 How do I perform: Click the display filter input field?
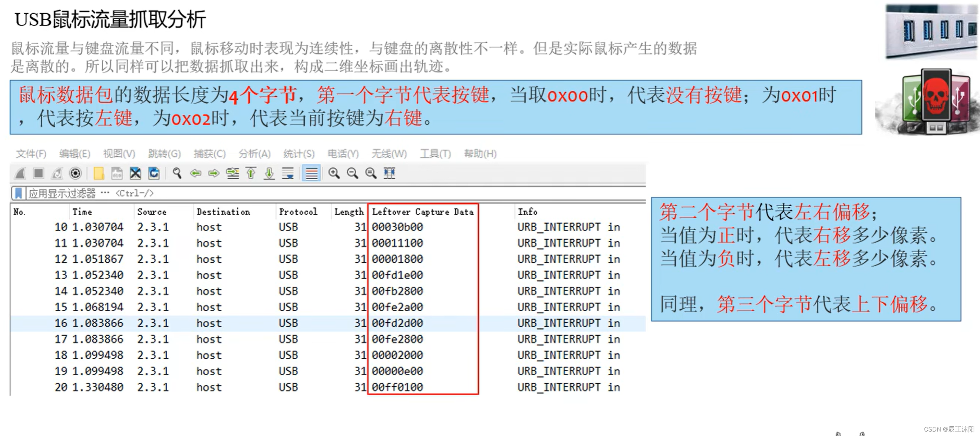(336, 193)
